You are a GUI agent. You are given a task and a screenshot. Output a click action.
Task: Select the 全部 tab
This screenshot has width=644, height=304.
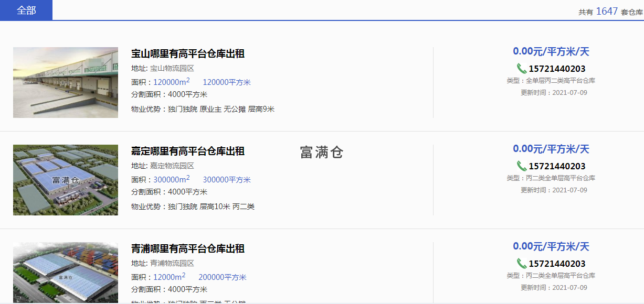(x=26, y=10)
